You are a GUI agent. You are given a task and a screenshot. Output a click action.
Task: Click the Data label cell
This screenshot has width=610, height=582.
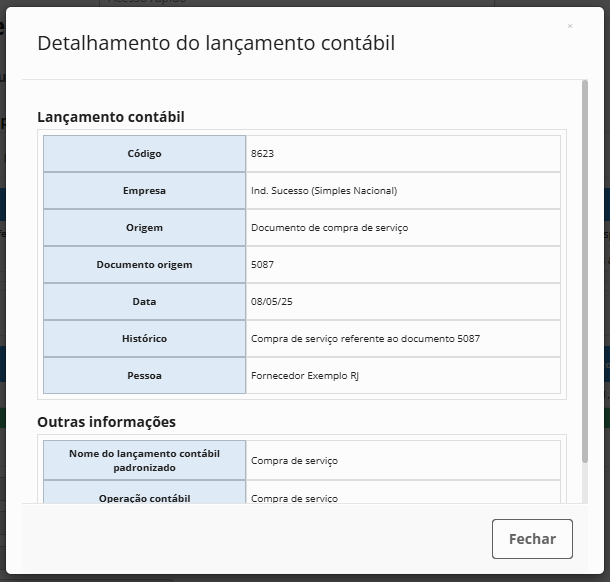pyautogui.click(x=144, y=302)
